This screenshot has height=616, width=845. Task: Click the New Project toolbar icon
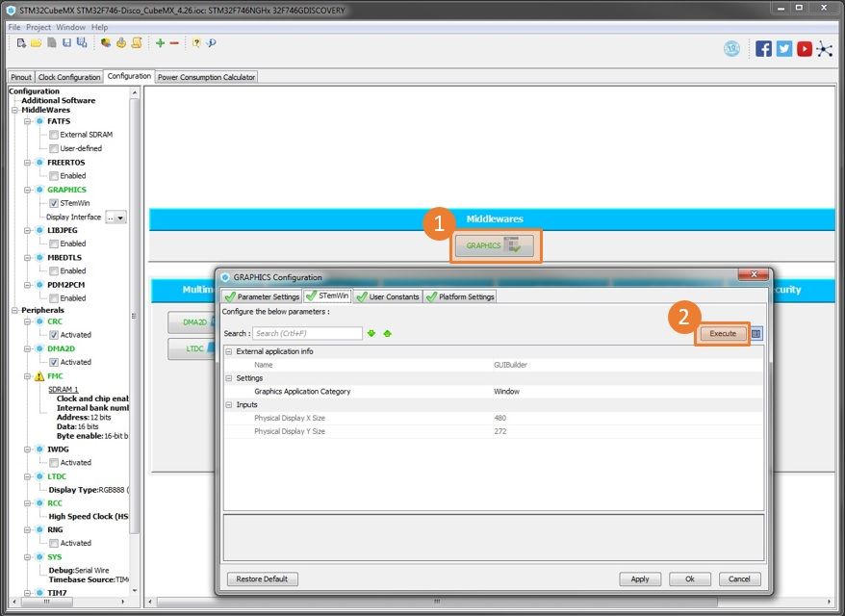coord(21,43)
